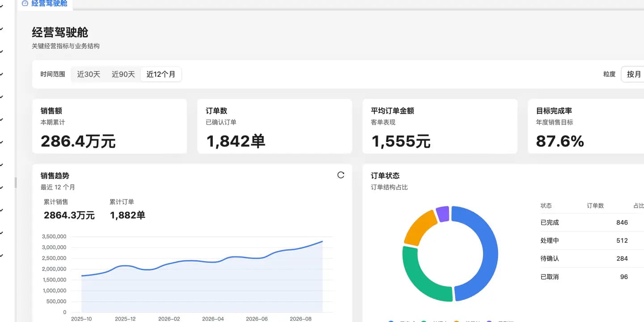Click the 512 order count cell
The height and width of the screenshot is (322, 644).
(622, 241)
